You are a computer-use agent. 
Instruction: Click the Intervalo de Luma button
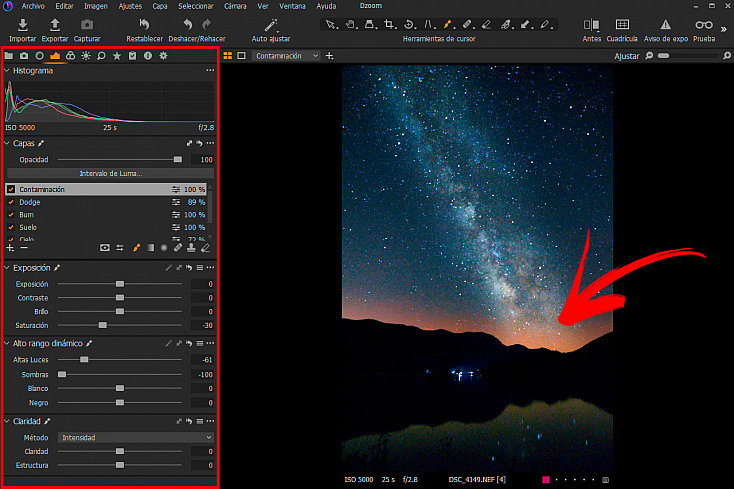point(110,173)
